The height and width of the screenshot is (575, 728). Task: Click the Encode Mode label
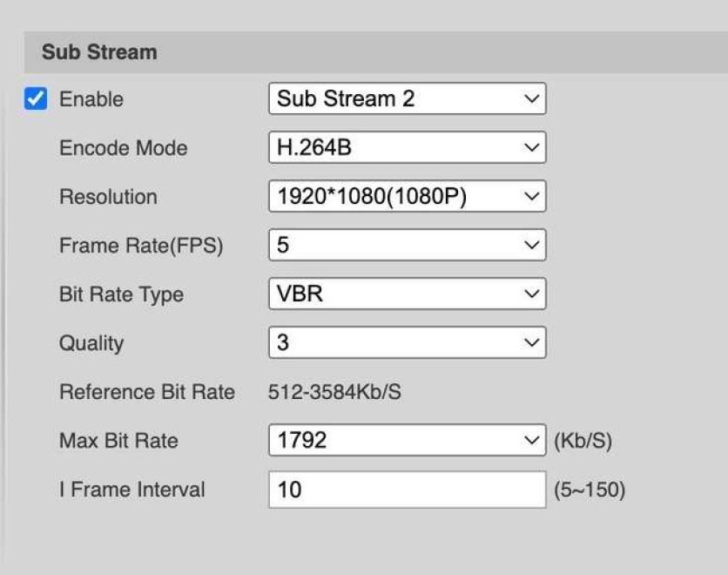(x=123, y=148)
